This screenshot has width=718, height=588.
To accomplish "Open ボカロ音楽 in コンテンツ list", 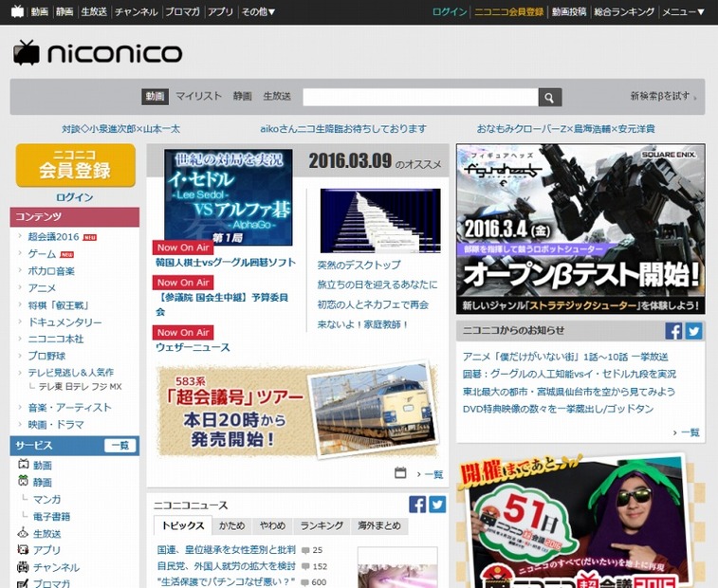I will tap(51, 270).
